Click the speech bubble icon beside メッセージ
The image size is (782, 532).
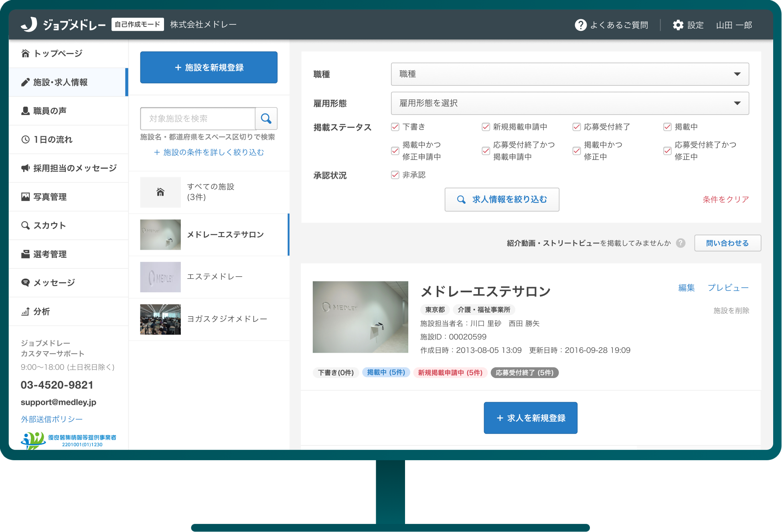[25, 283]
